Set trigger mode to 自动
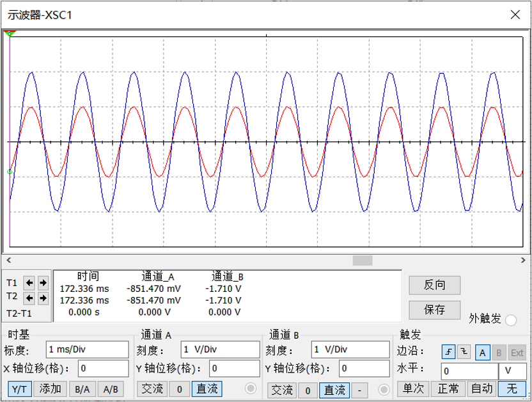The height and width of the screenshot is (402, 532). [x=482, y=389]
